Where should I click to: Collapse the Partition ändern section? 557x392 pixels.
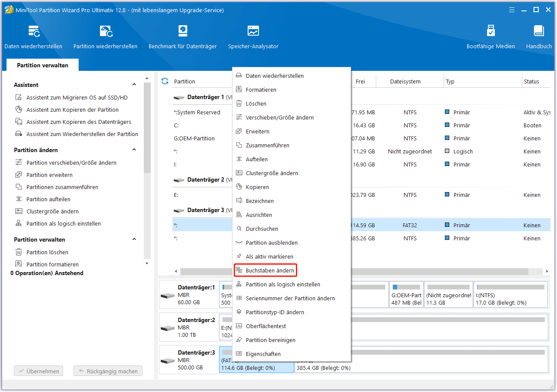(x=134, y=150)
